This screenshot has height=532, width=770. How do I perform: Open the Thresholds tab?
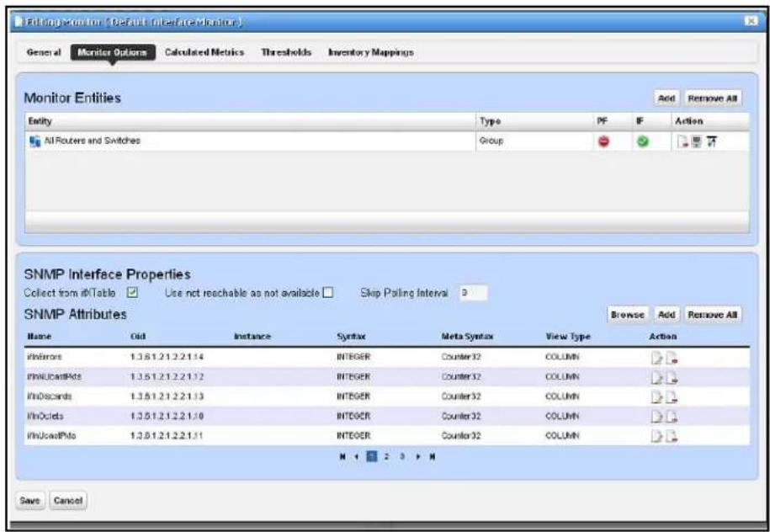[286, 52]
